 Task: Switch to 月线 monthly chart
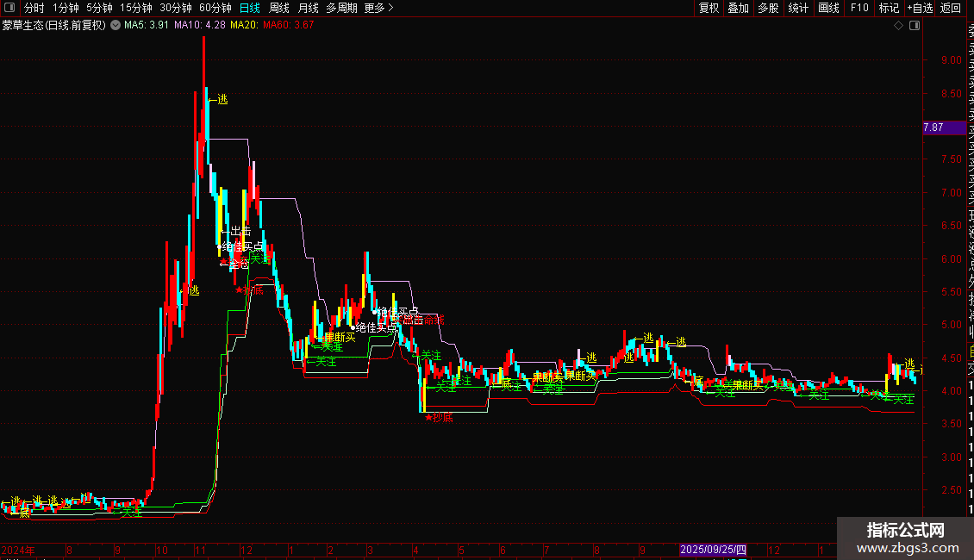point(308,8)
